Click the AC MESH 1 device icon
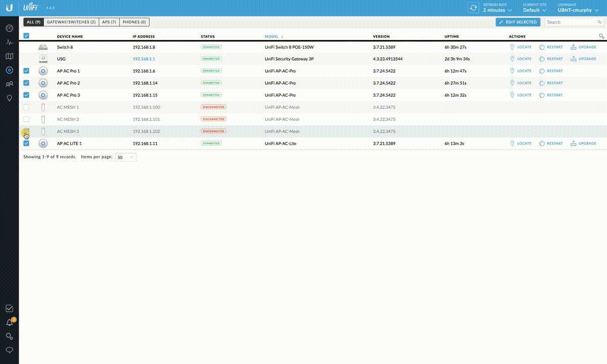This screenshot has height=364, width=607. click(43, 107)
